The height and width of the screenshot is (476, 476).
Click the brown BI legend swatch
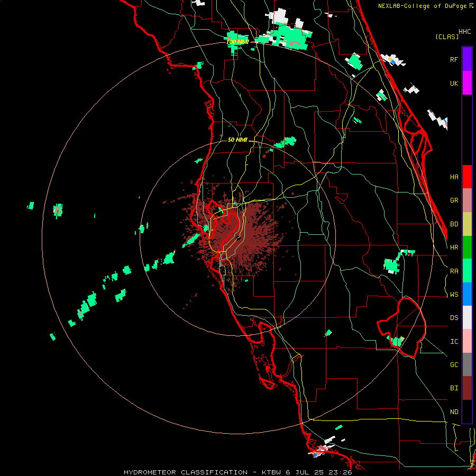tap(467, 388)
